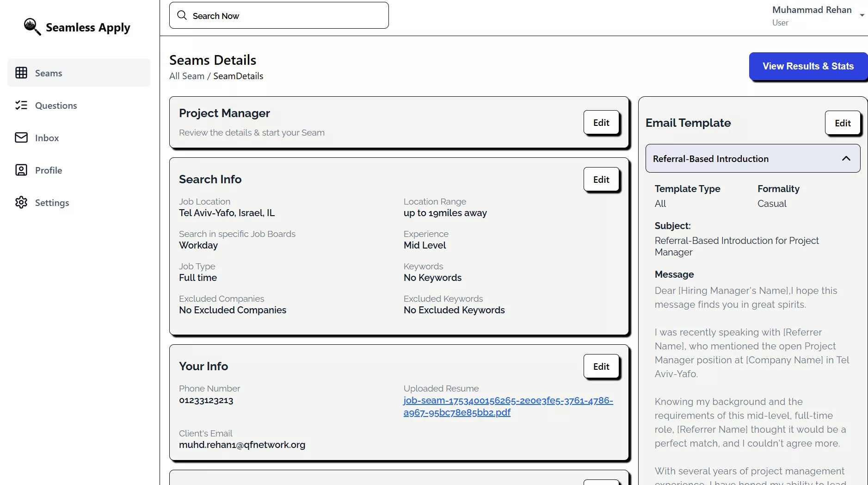Image resolution: width=868 pixels, height=485 pixels.
Task: Click the Seams grid icon in sidebar
Action: pyautogui.click(x=21, y=73)
